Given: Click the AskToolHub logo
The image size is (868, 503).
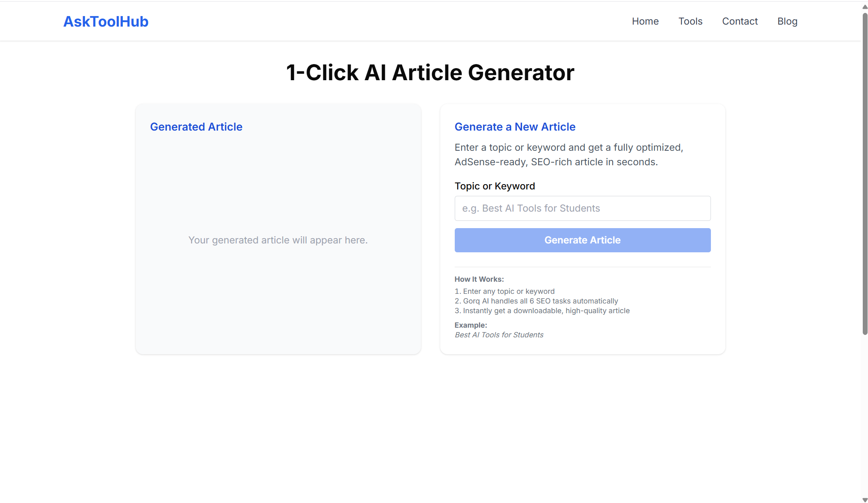Looking at the screenshot, I should click(106, 21).
